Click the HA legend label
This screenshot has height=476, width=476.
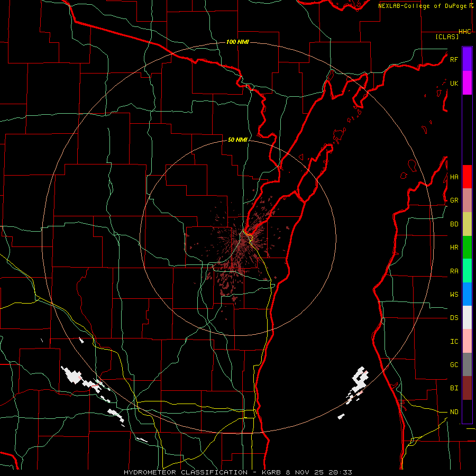[454, 177]
